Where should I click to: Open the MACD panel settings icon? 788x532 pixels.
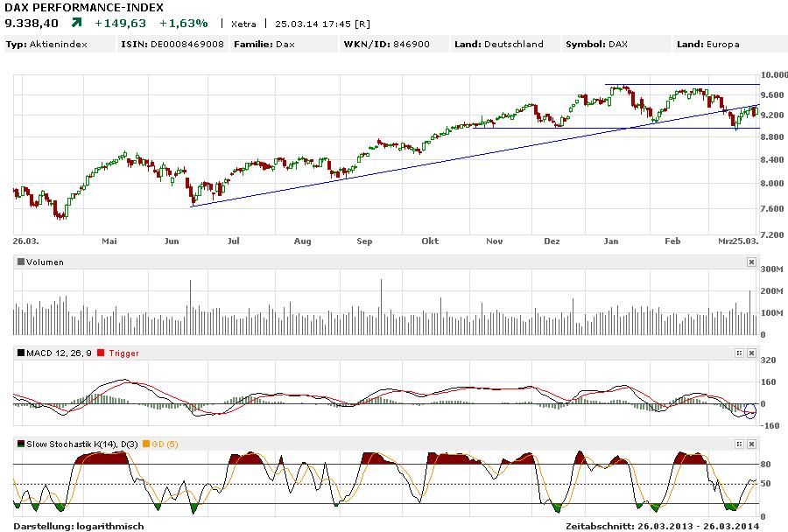(739, 353)
